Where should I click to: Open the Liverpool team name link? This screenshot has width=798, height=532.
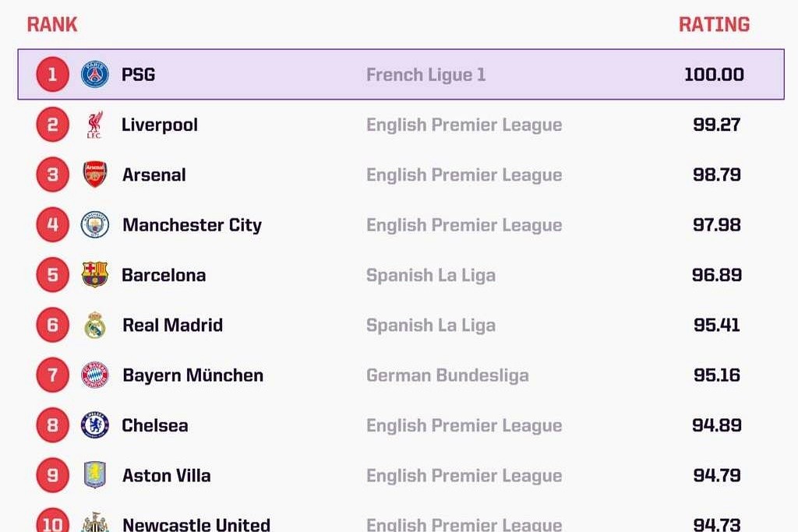tap(160, 125)
